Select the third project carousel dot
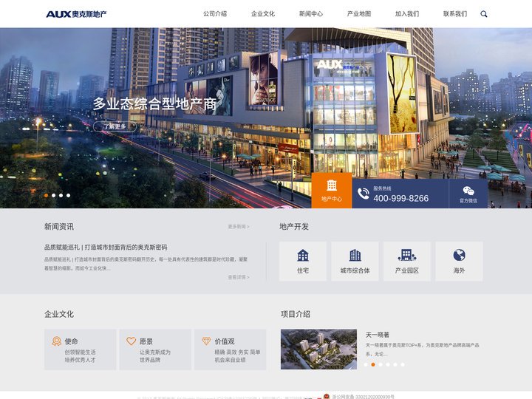The height and width of the screenshot is (399, 532). tap(381, 364)
